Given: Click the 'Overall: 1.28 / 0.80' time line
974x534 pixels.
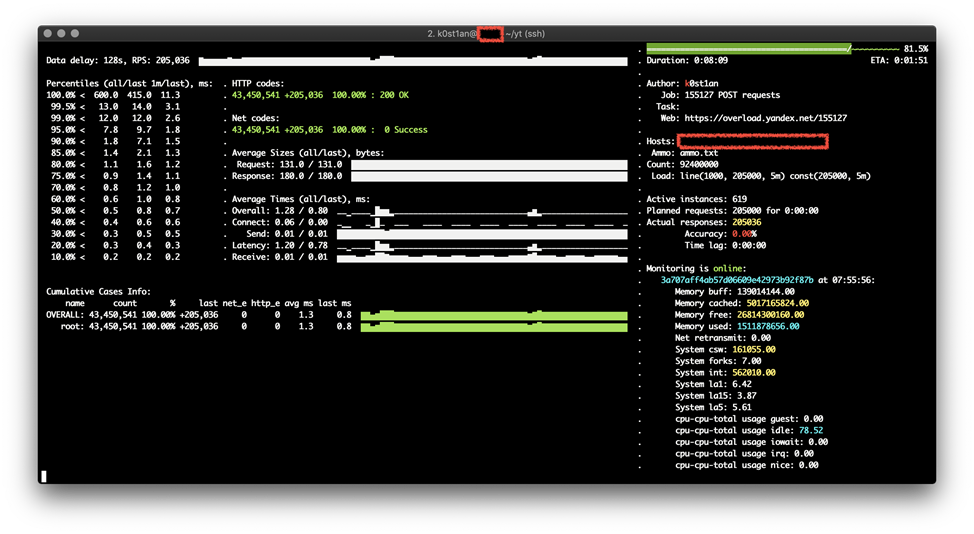Looking at the screenshot, I should (280, 210).
